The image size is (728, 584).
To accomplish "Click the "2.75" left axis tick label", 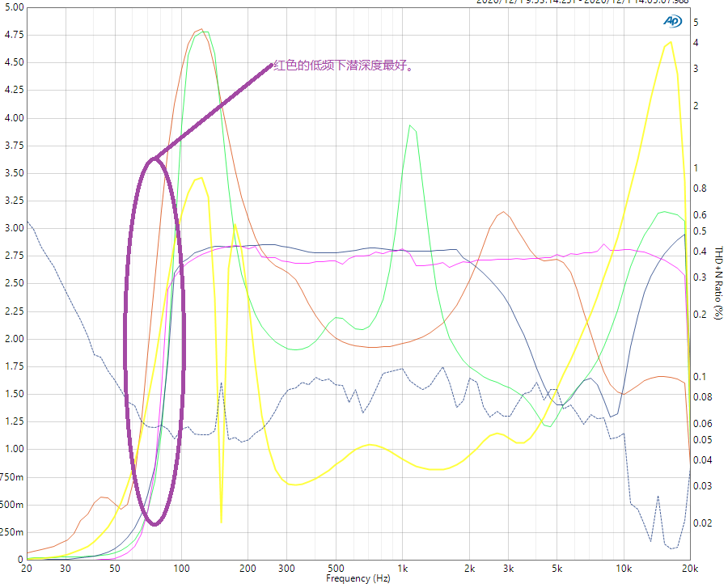I will pos(14,256).
